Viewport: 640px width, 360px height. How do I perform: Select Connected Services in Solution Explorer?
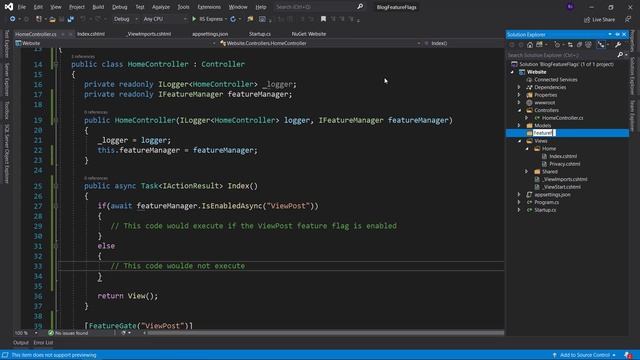click(x=556, y=80)
